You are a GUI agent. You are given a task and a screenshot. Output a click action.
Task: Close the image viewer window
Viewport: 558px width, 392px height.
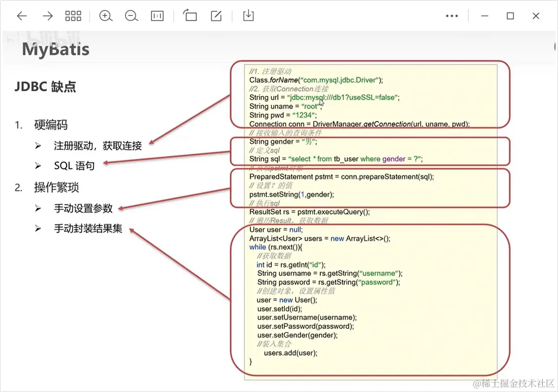[536, 16]
